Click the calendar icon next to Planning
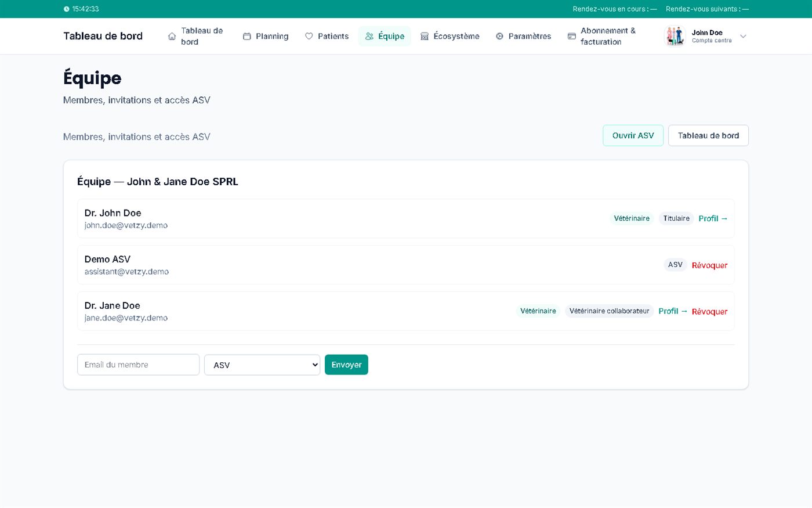This screenshot has width=812, height=508. [x=247, y=37]
